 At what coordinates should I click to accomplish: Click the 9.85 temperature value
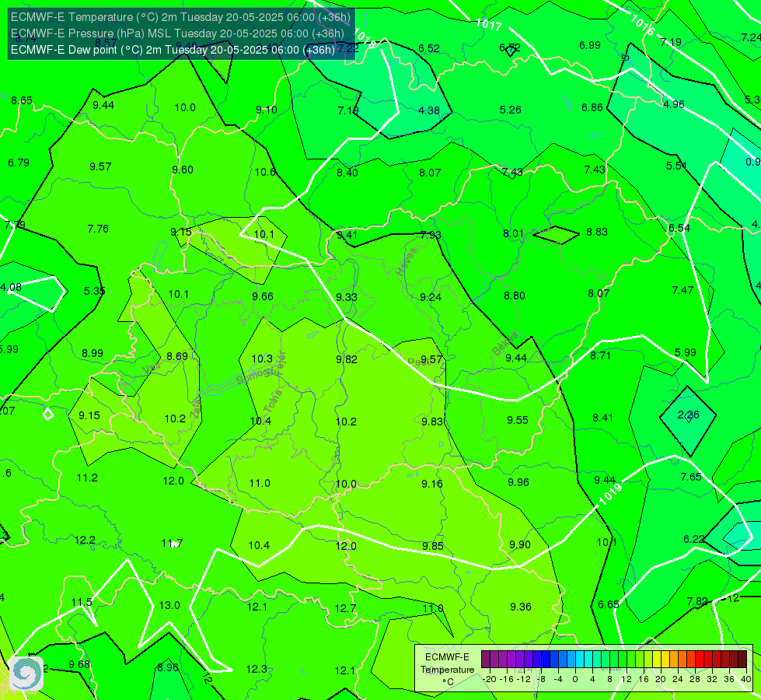click(433, 546)
